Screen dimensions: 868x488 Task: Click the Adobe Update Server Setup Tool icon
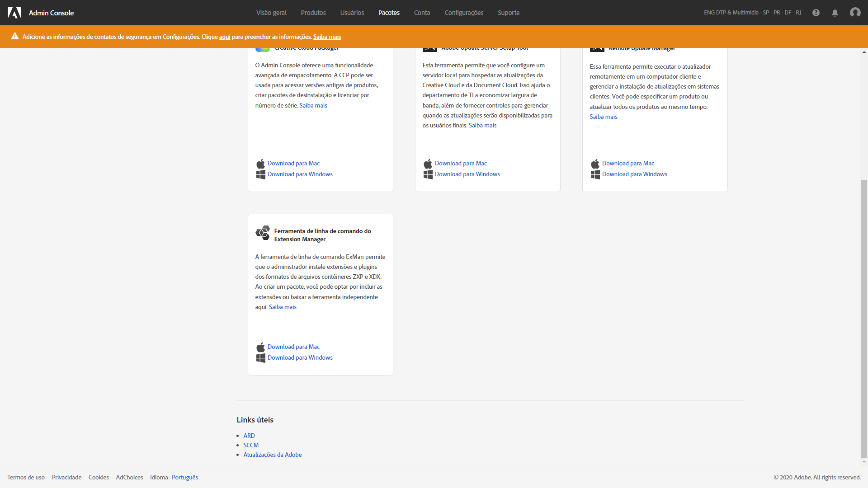pyautogui.click(x=429, y=47)
